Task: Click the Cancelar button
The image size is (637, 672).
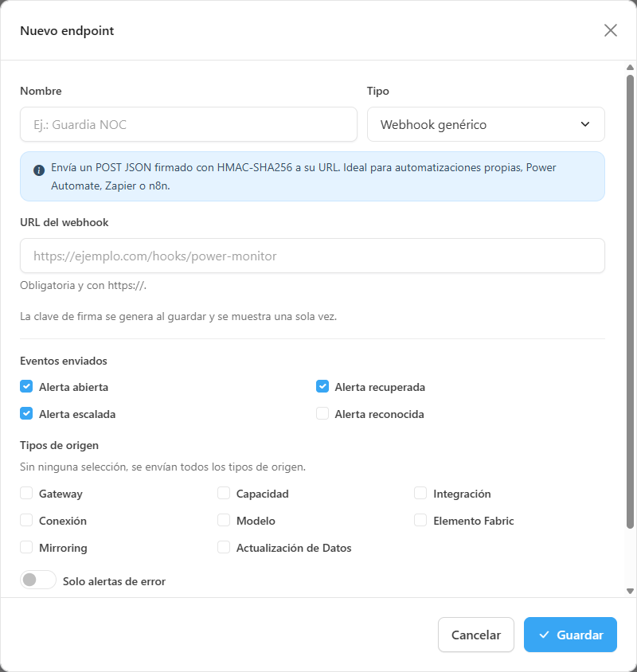Action: click(476, 635)
